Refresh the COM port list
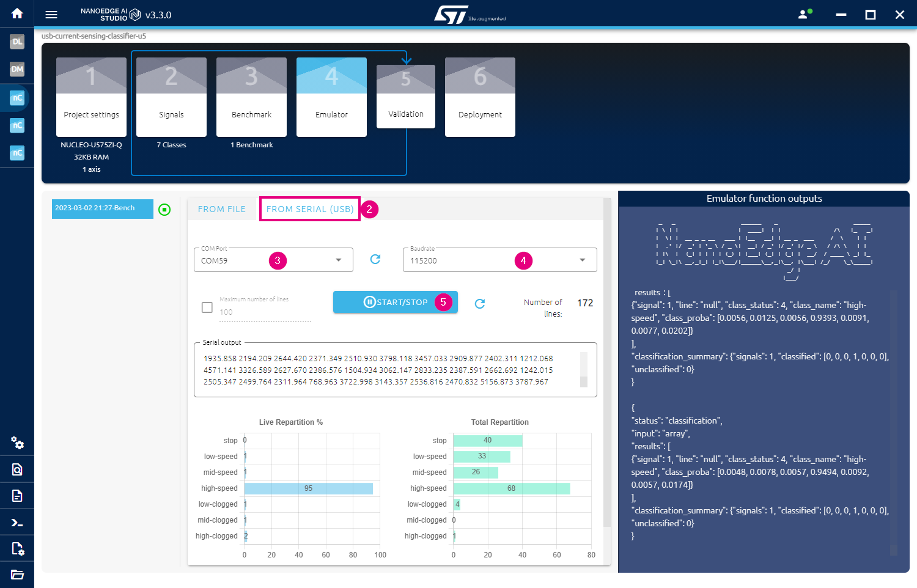 pos(375,259)
